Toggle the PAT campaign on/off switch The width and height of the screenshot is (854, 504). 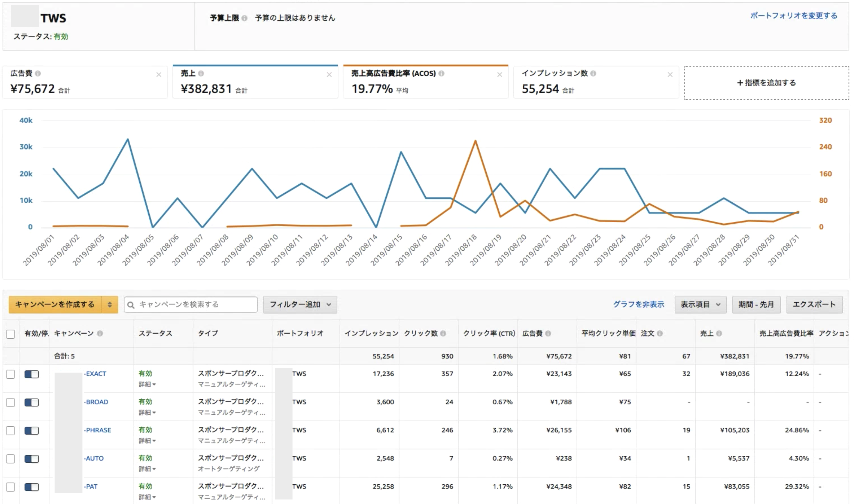(x=32, y=487)
